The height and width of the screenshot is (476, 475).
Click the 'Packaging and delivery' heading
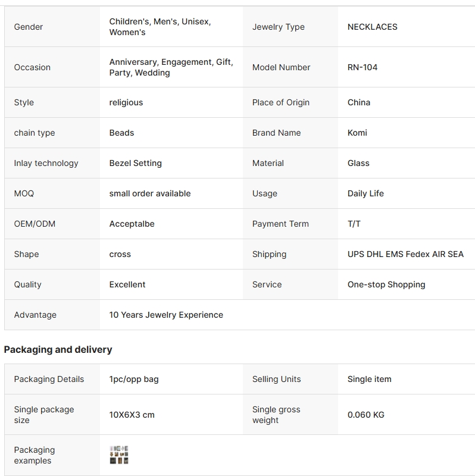[58, 350]
